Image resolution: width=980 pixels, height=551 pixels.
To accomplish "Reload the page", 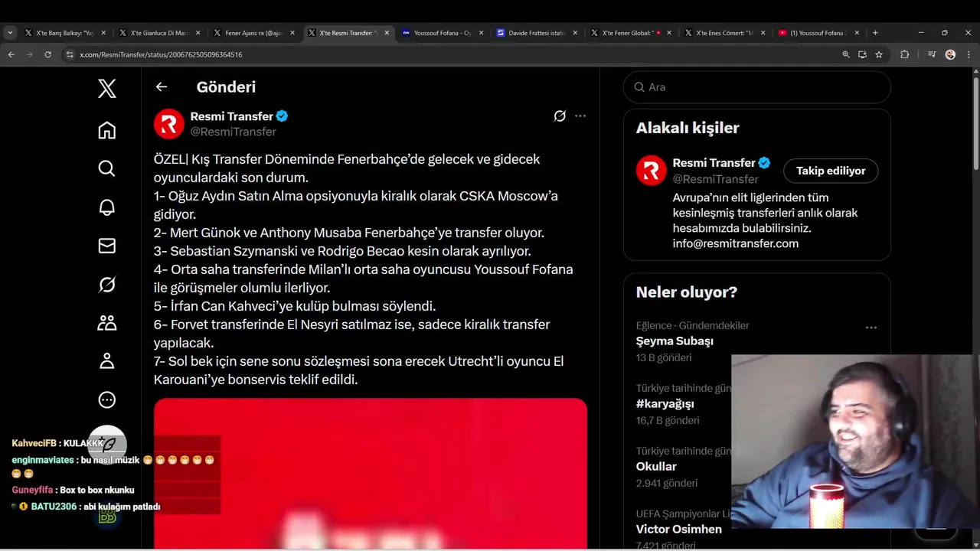I will [x=48, y=54].
